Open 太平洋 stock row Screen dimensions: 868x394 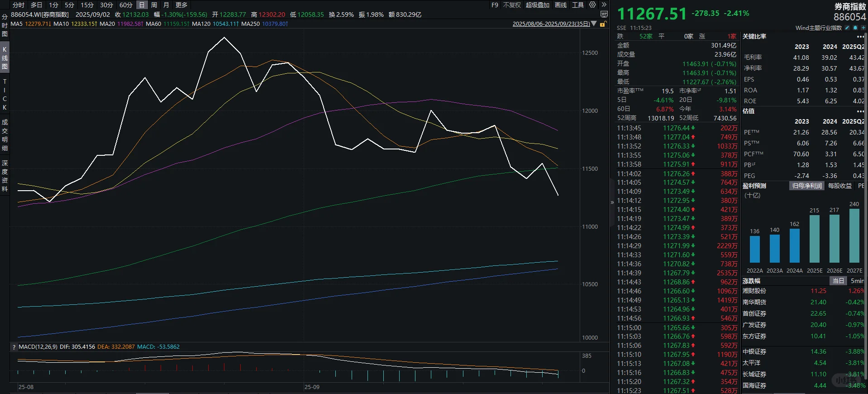(803, 363)
